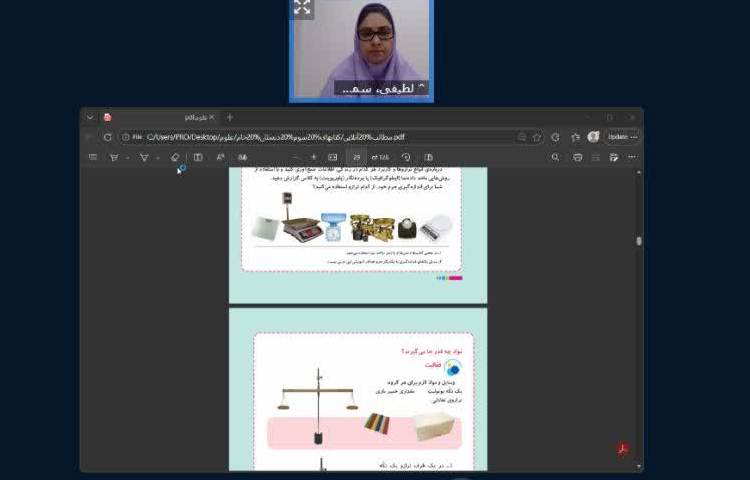Viewport: 750px width, 480px height.
Task: Click the translate icon in PDF toolbar
Action: 243,157
